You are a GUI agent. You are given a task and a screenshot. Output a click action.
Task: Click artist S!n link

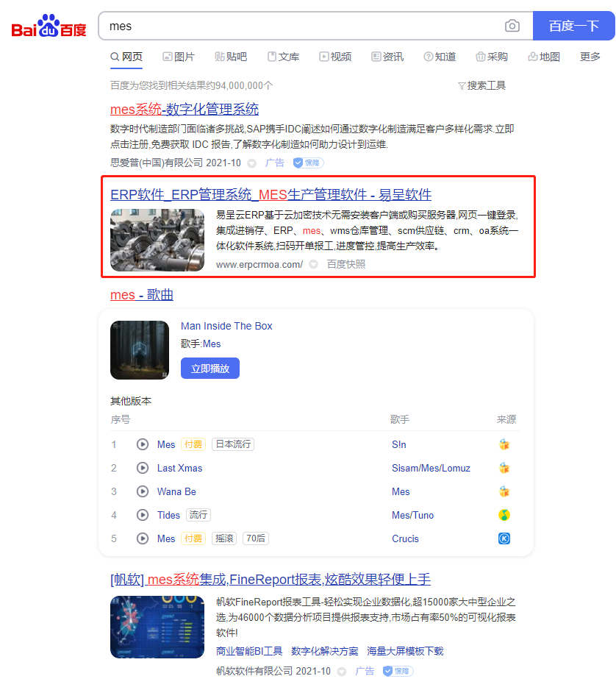click(x=399, y=444)
